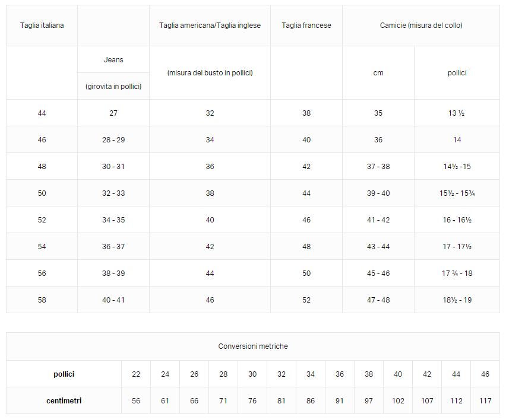Click the "40 - 41" jeans waist cell
Viewport: 506px width, 420px height.
click(113, 300)
